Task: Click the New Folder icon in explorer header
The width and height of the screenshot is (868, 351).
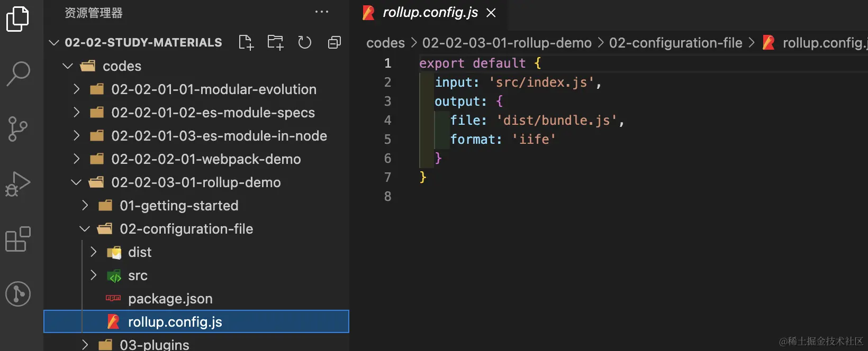Action: coord(275,42)
